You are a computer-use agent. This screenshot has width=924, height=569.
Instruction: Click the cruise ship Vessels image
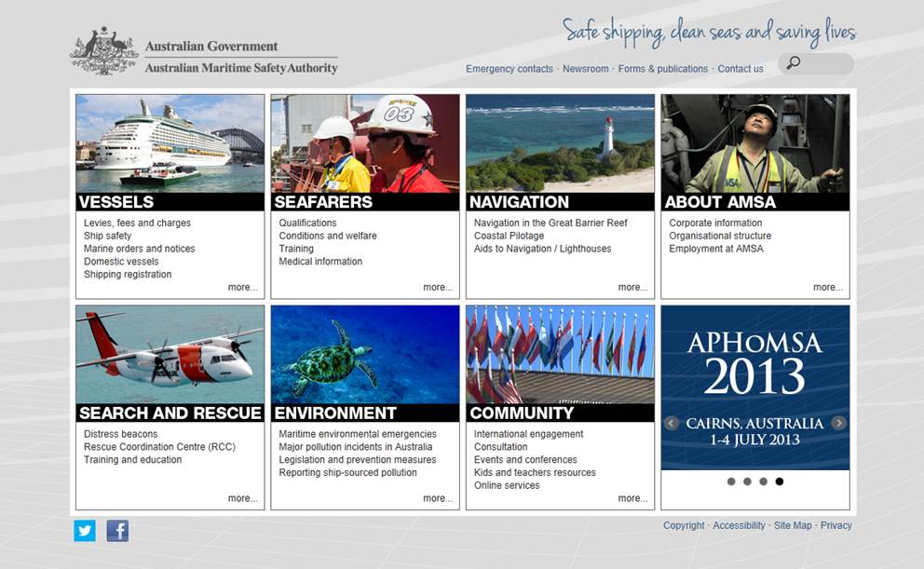[170, 143]
